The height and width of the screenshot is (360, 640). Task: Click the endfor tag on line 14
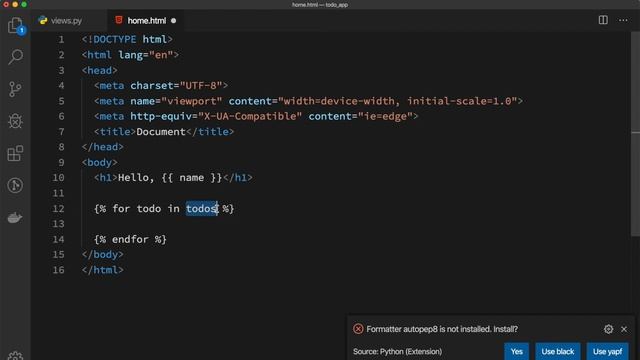pos(130,239)
